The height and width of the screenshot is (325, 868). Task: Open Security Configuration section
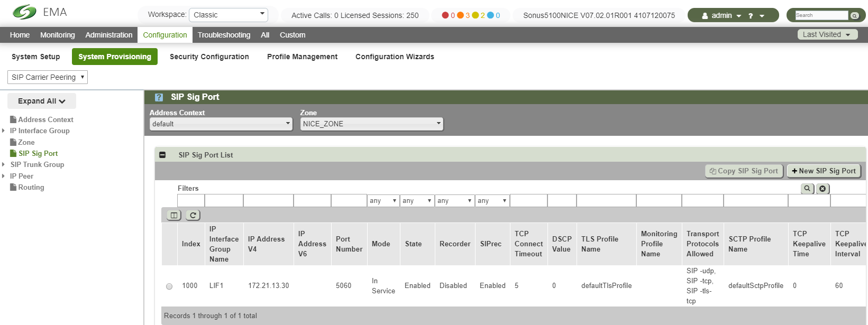coord(209,57)
